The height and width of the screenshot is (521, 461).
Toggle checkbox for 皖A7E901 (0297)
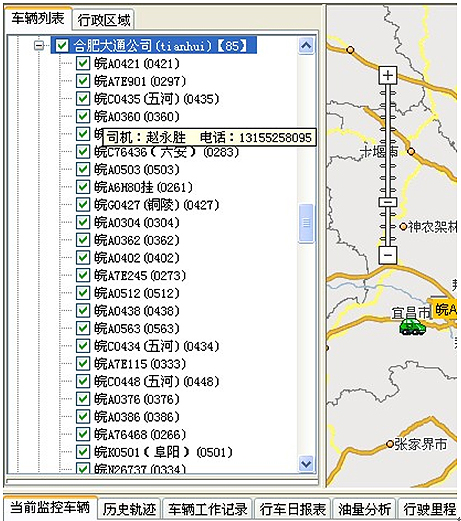83,81
